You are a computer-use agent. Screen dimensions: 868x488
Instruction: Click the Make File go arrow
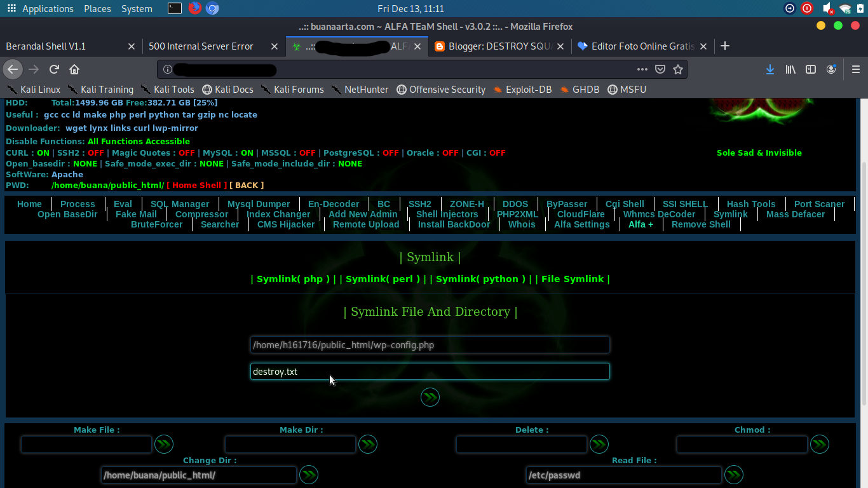point(164,444)
